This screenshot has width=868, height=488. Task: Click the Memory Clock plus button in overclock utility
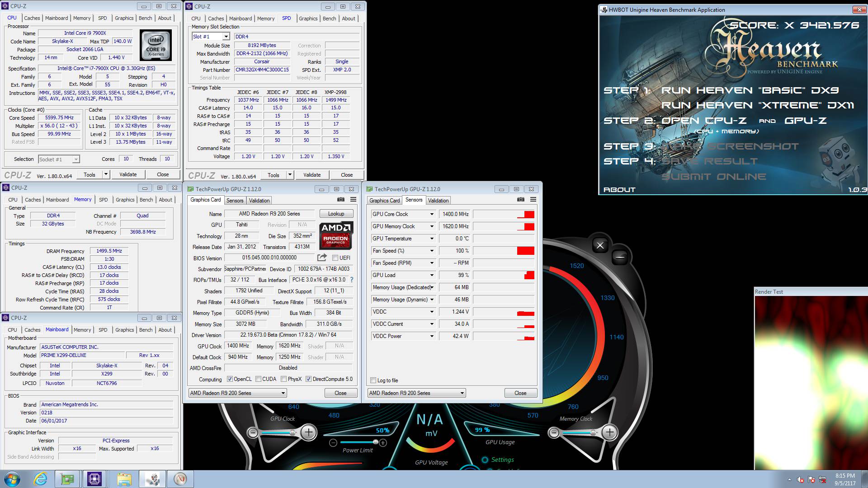point(609,432)
